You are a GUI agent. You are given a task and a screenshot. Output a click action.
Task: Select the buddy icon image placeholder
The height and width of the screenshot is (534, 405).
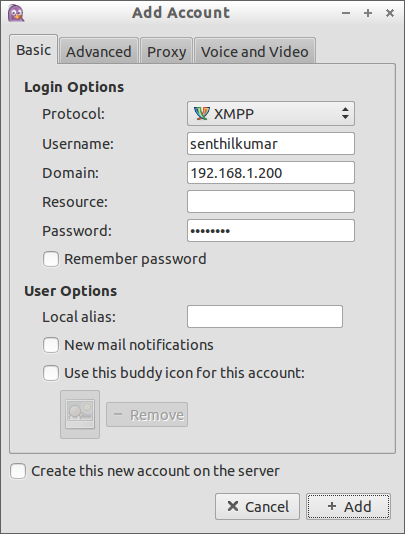tap(80, 414)
